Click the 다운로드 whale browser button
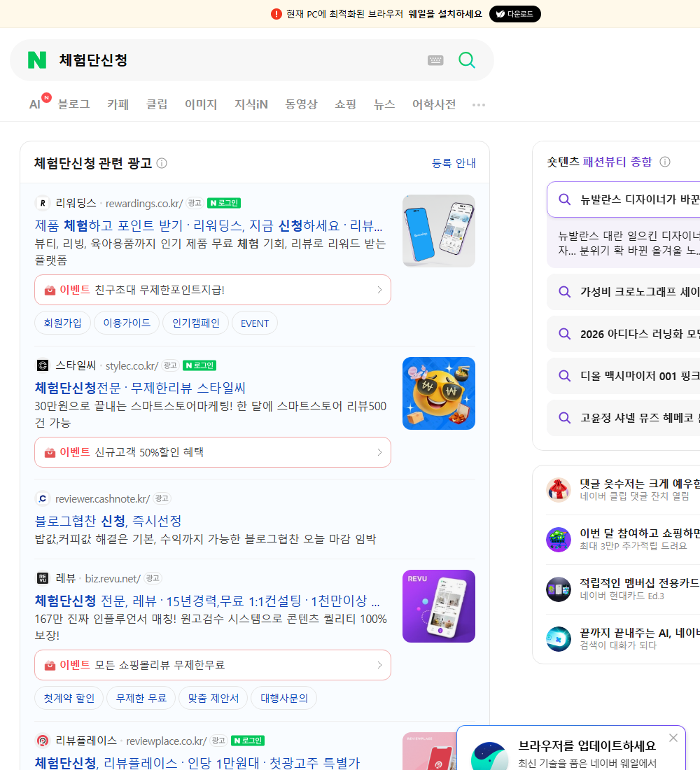700x770 pixels. [x=514, y=14]
